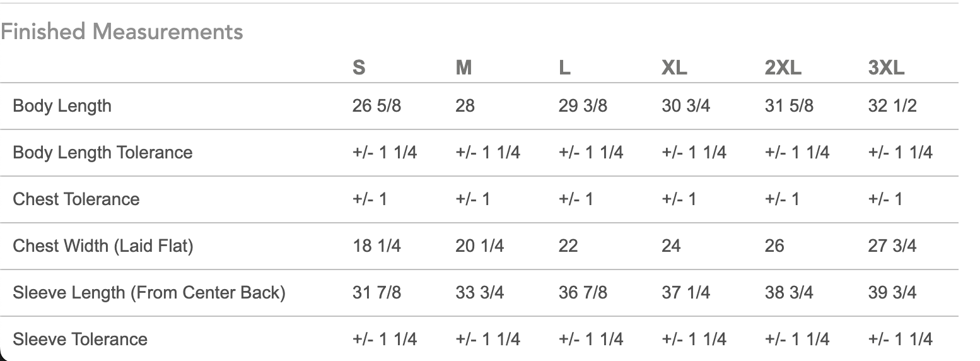Image resolution: width=980 pixels, height=361 pixels.
Task: Click the 3XL size column header
Action: [885, 68]
